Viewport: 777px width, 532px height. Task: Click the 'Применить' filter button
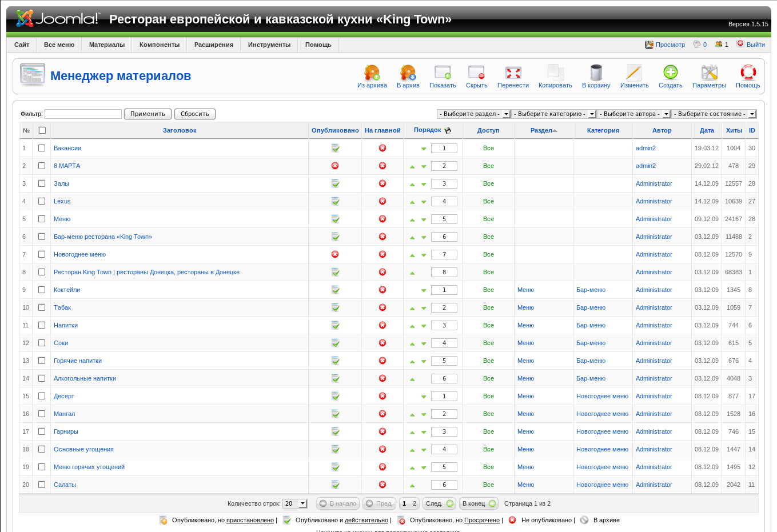coord(148,114)
